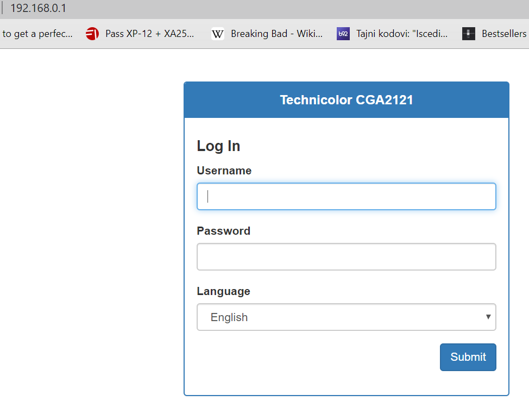Open the Pass XP-12 + XA25 bookmark

pyautogui.click(x=140, y=34)
